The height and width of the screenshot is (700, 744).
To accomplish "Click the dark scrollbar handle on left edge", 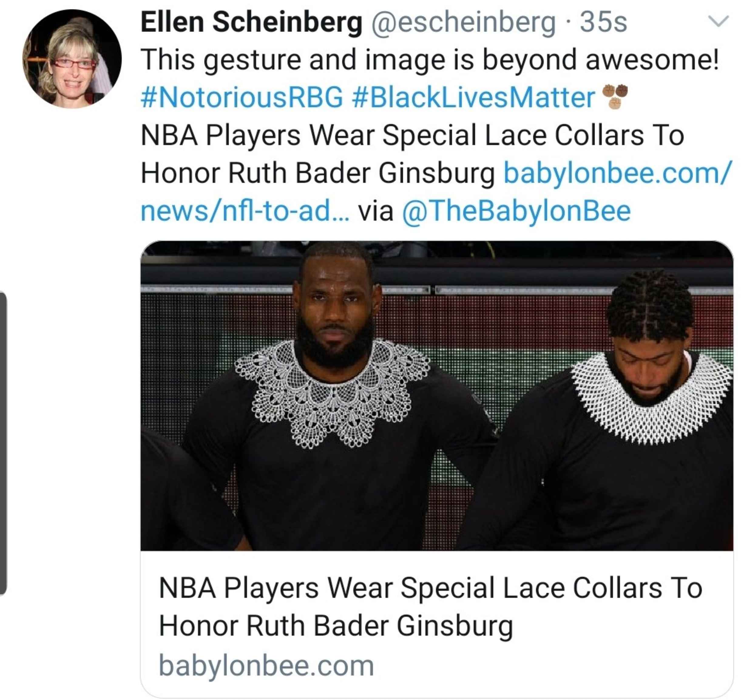I will (x=3, y=443).
